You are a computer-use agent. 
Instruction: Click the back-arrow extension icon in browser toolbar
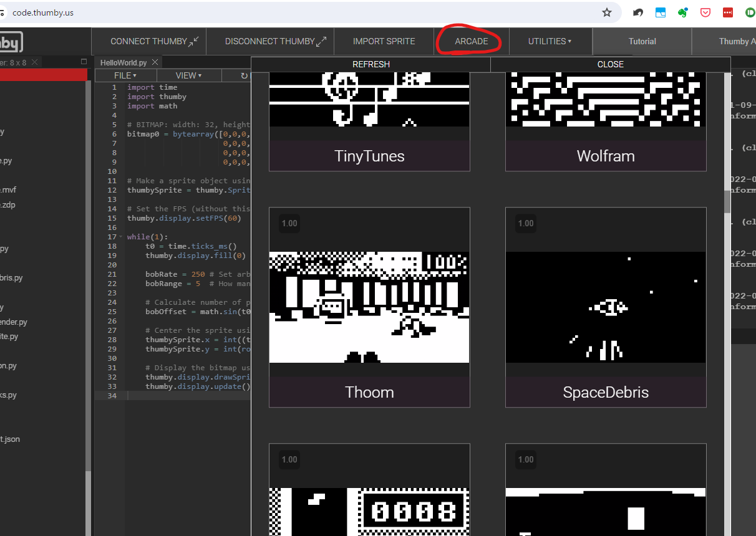638,12
